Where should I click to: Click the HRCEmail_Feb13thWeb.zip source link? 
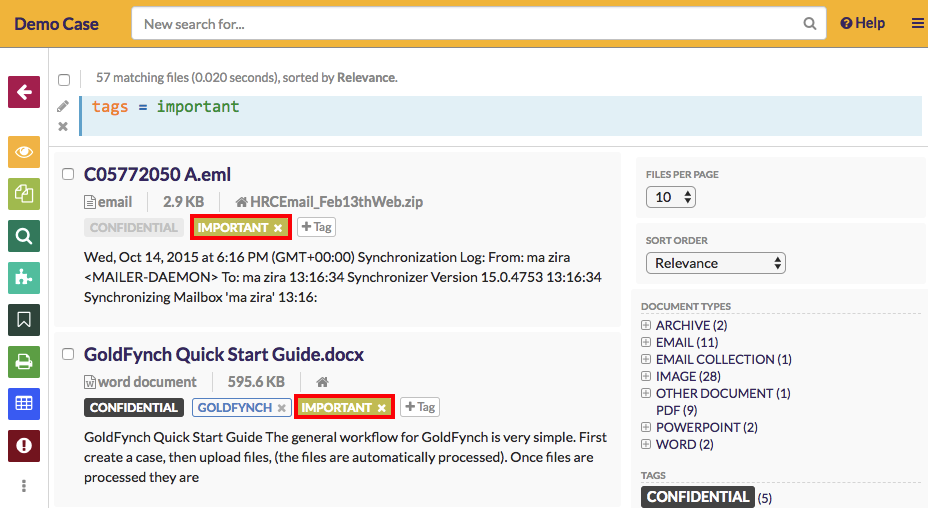tap(336, 202)
